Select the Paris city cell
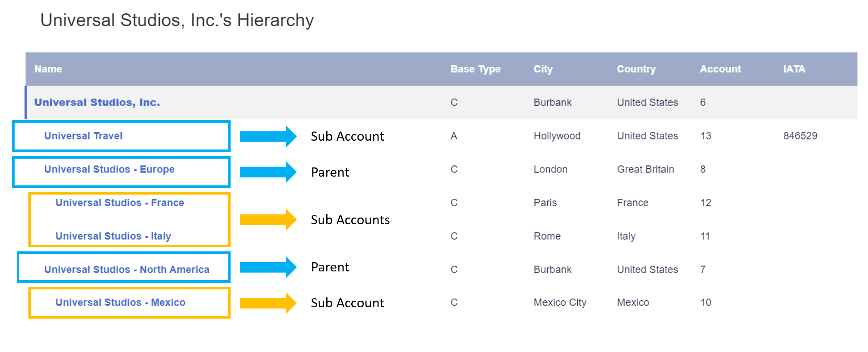 545,203
